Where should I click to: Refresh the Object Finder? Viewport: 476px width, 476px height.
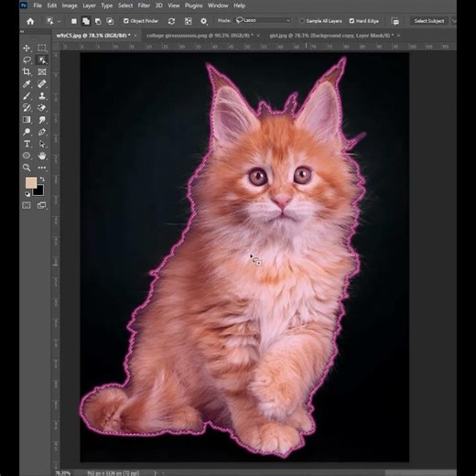tap(171, 21)
